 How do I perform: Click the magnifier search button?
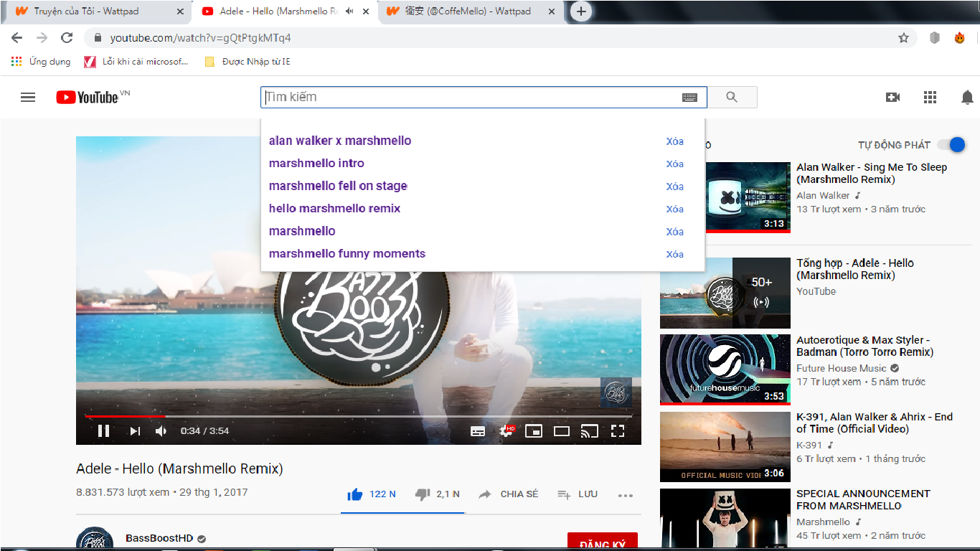pos(732,98)
